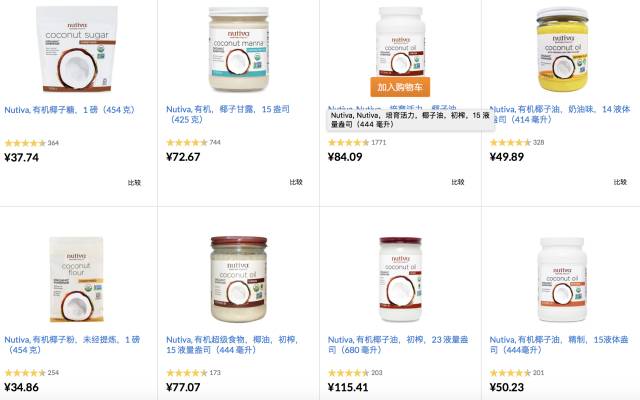Open the refined coconut oil jar image
The width and height of the screenshot is (640, 400).
point(562,280)
